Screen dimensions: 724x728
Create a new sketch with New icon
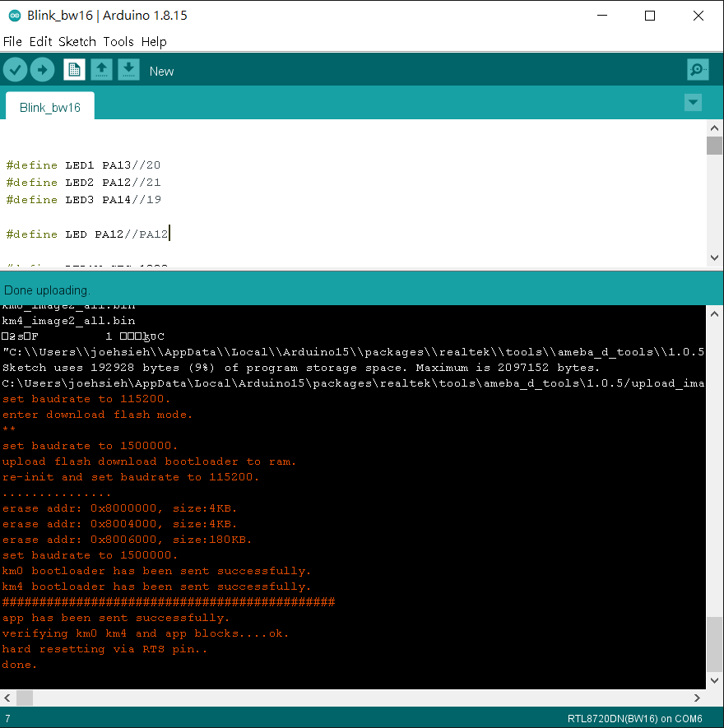tap(74, 70)
